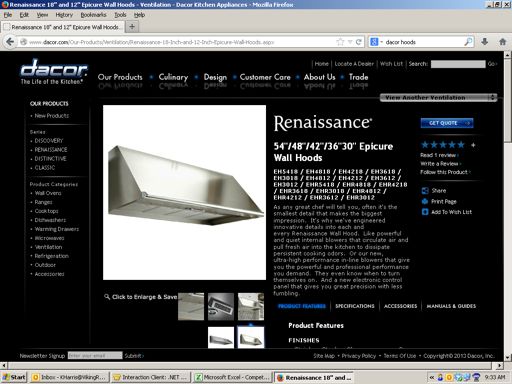Select the last hood thumbnail in second row
The image size is (512, 384).
click(x=251, y=337)
